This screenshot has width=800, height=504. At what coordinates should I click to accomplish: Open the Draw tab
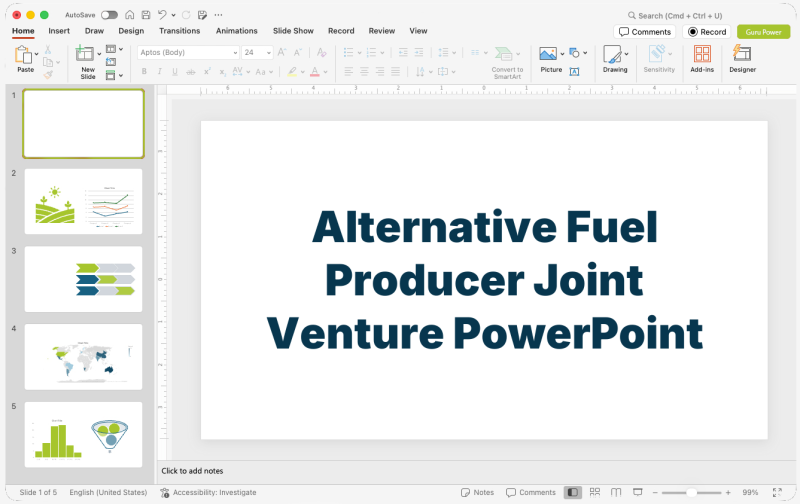[x=94, y=31]
